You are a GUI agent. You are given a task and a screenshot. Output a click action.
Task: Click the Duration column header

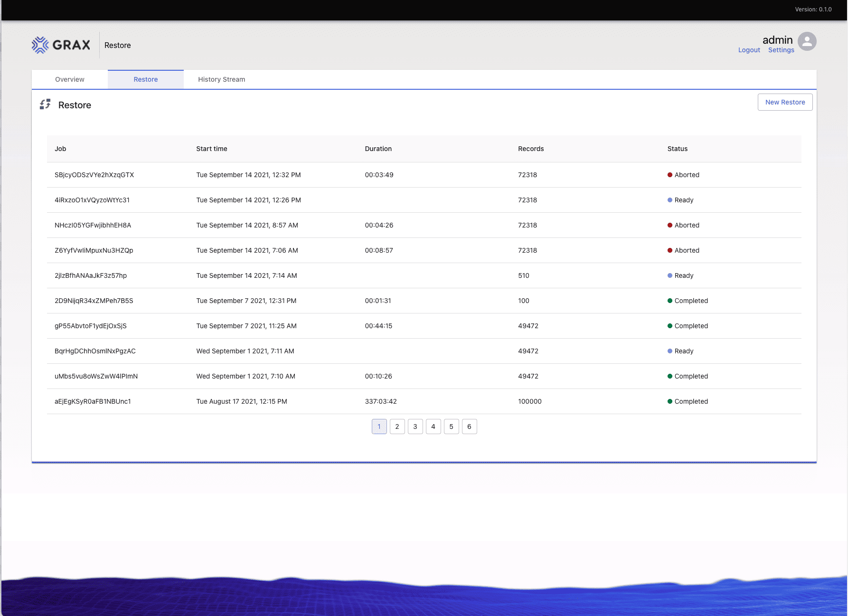378,149
